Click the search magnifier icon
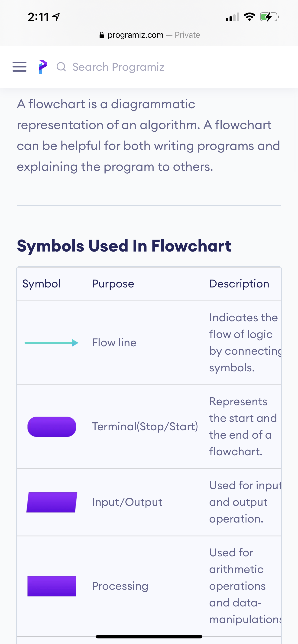Screen dimensions: 298x644 click(x=61, y=67)
